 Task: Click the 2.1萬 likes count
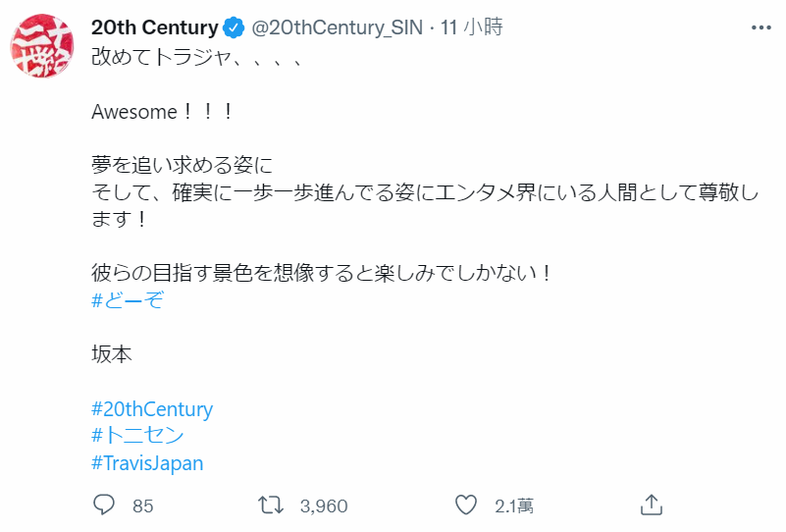(514, 505)
